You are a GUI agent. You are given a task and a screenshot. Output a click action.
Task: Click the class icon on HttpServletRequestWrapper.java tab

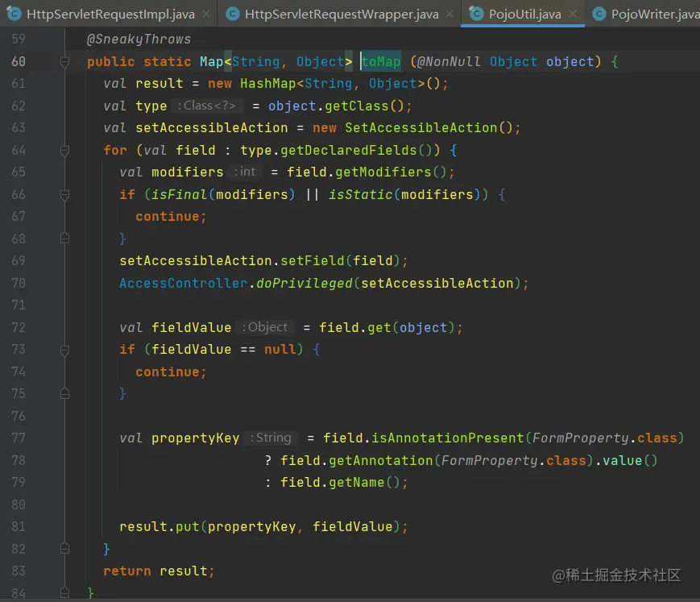pos(232,15)
